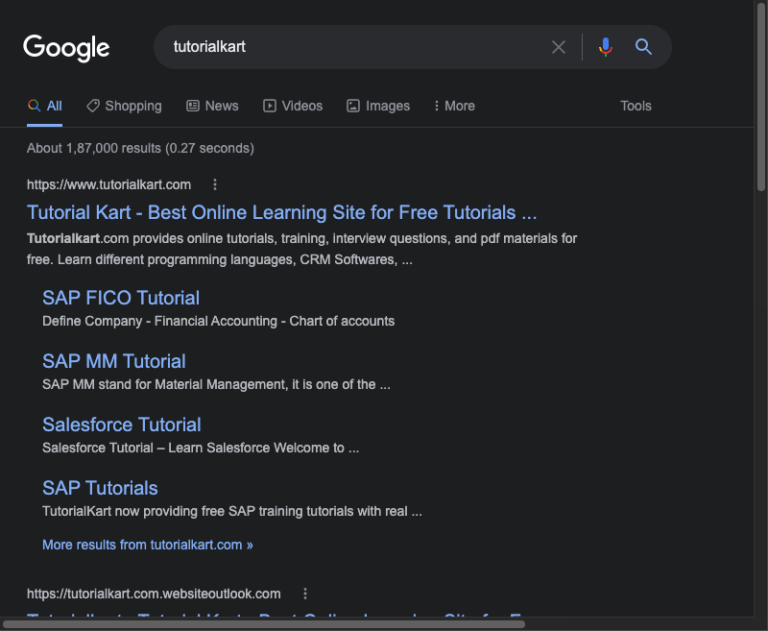Switch to the Shopping tab
The width and height of the screenshot is (768, 631).
click(x=123, y=106)
